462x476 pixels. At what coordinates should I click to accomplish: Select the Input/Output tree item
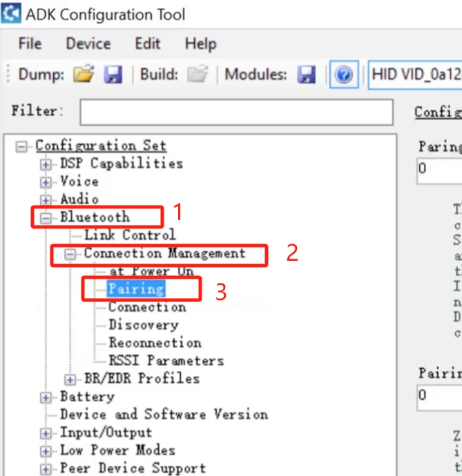pos(106,433)
